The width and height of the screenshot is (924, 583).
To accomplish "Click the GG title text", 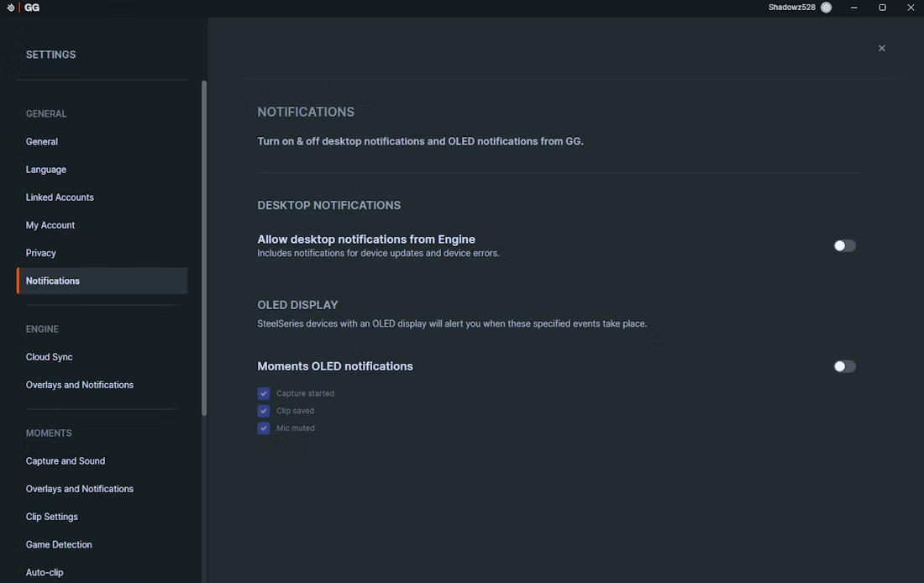I will tap(32, 8).
